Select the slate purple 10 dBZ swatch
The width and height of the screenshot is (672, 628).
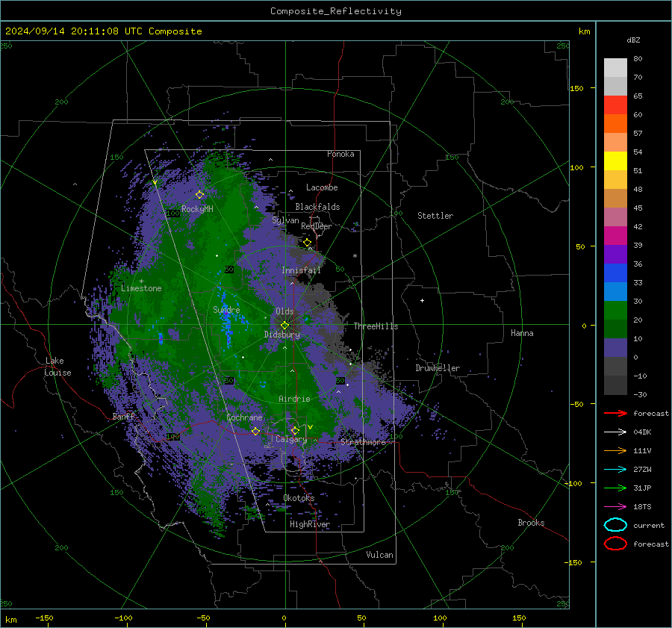click(x=615, y=348)
